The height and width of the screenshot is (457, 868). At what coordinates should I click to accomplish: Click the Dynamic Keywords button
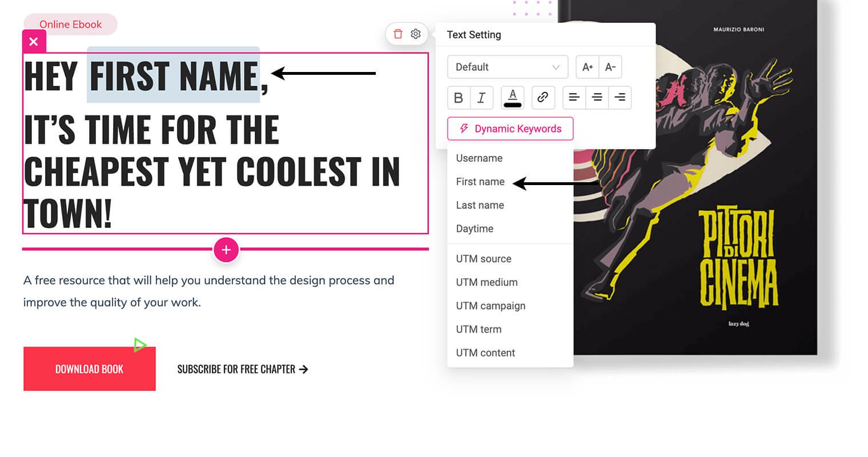coord(511,129)
